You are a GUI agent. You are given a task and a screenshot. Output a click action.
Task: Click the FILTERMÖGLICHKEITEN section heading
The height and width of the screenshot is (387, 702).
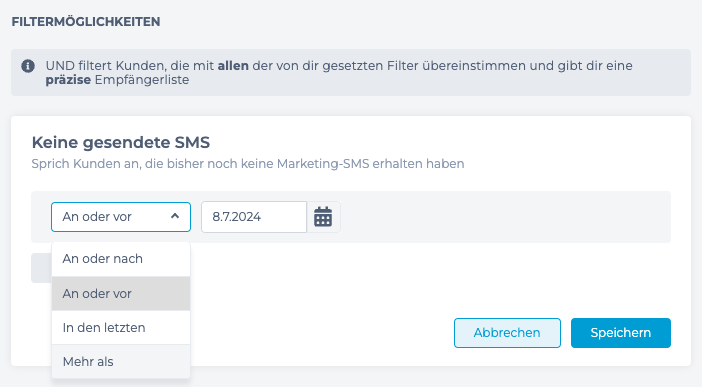tap(86, 22)
